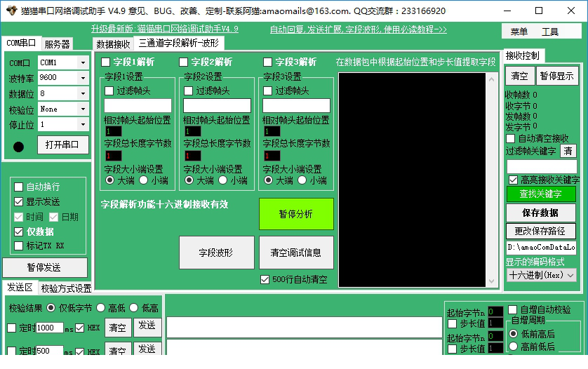Click 保存数据 button
This screenshot has width=588, height=369.
541,213
